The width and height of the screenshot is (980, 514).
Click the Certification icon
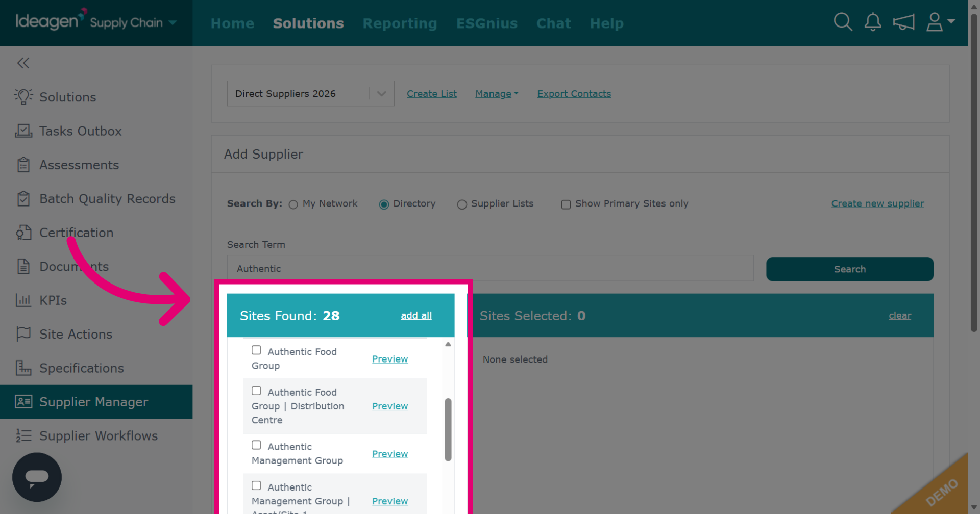coord(23,233)
